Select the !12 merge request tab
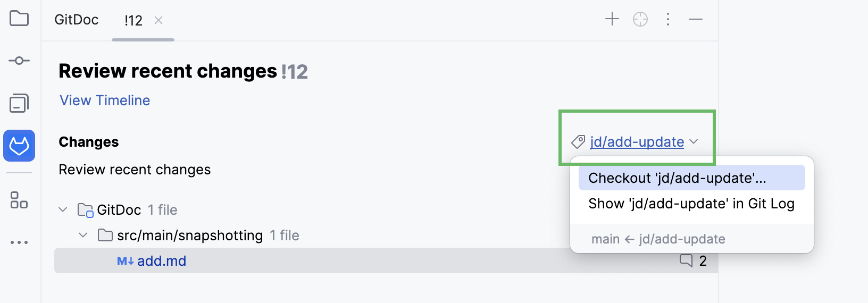The height and width of the screenshot is (303, 868). [x=133, y=21]
